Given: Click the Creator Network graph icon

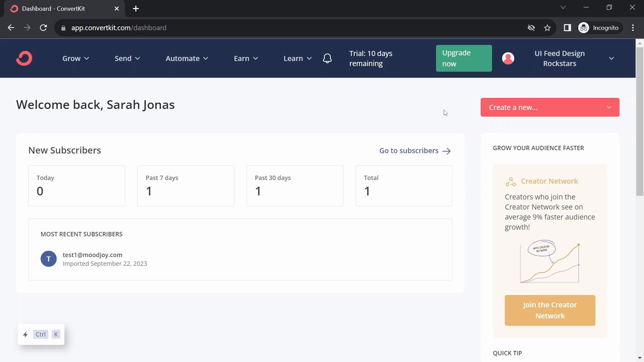Looking at the screenshot, I should coord(510,181).
